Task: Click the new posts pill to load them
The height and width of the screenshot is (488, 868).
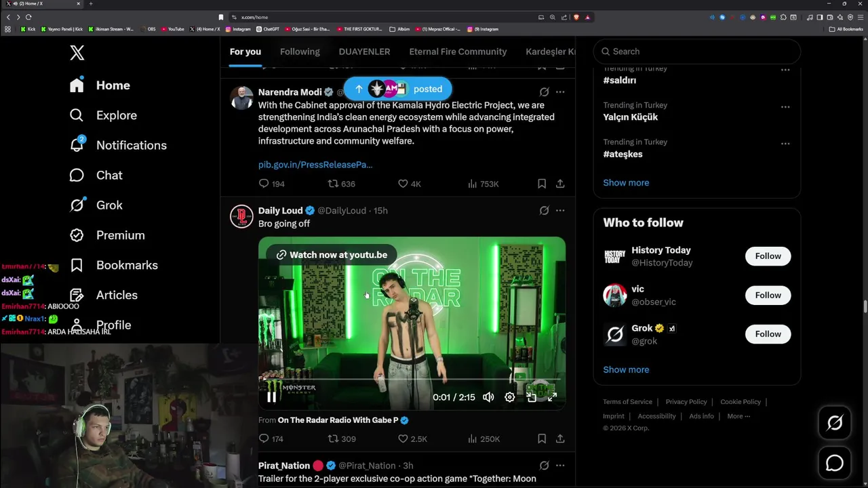Action: point(397,89)
